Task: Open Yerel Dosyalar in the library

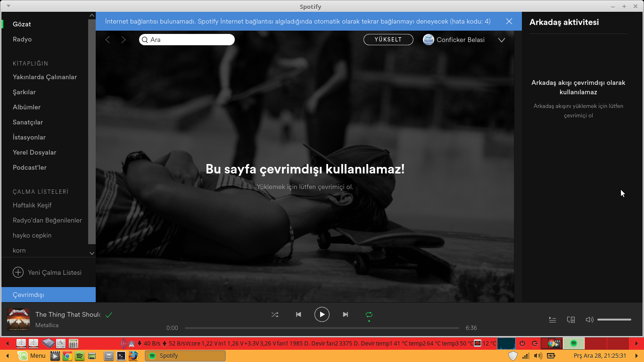Action: [34, 152]
